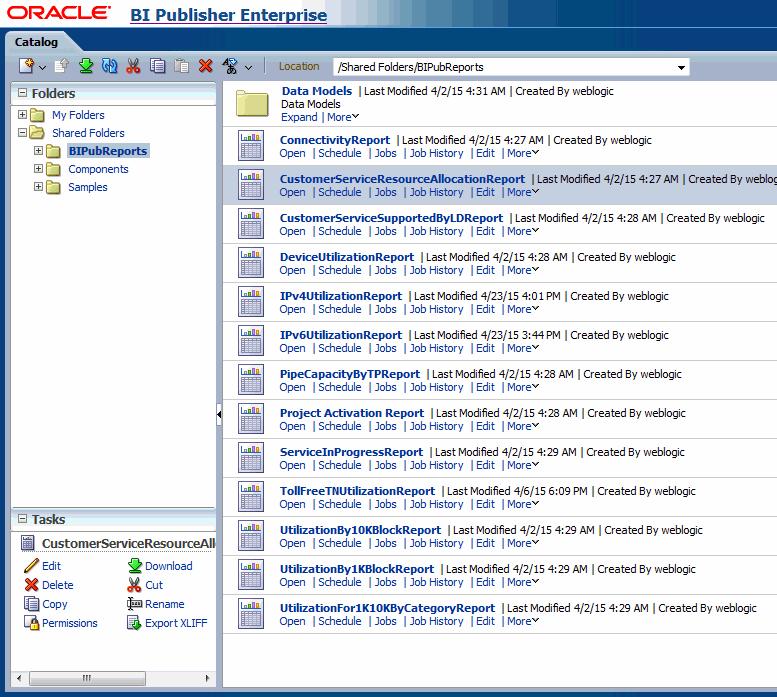The image size is (777, 697).
Task: Click the More tools toolbar icon
Action: pyautogui.click(x=230, y=65)
